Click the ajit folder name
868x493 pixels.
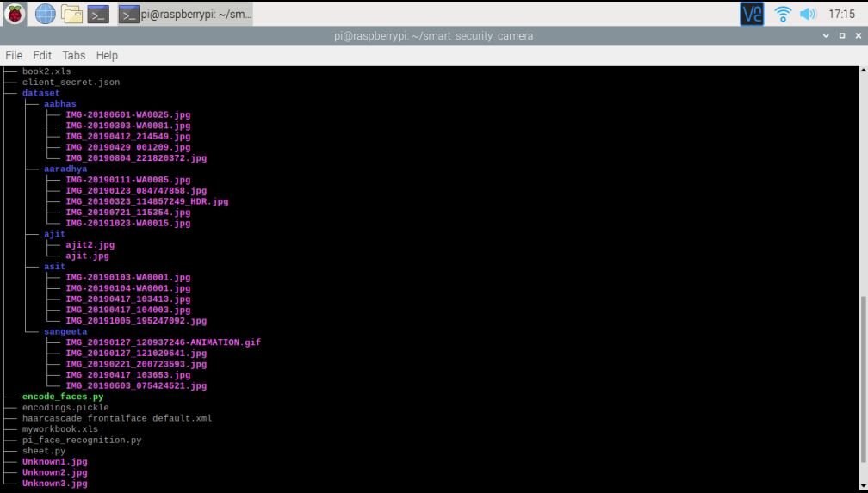pyautogui.click(x=54, y=234)
